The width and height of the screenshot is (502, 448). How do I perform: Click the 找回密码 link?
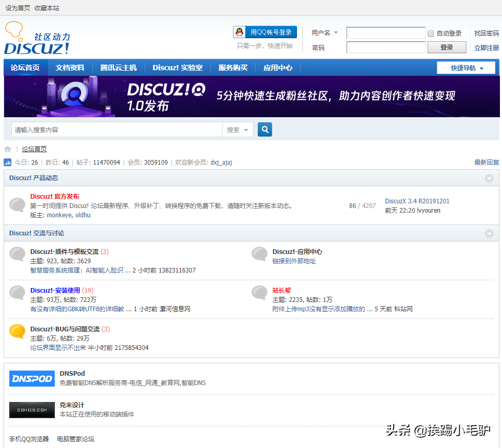pos(487,33)
